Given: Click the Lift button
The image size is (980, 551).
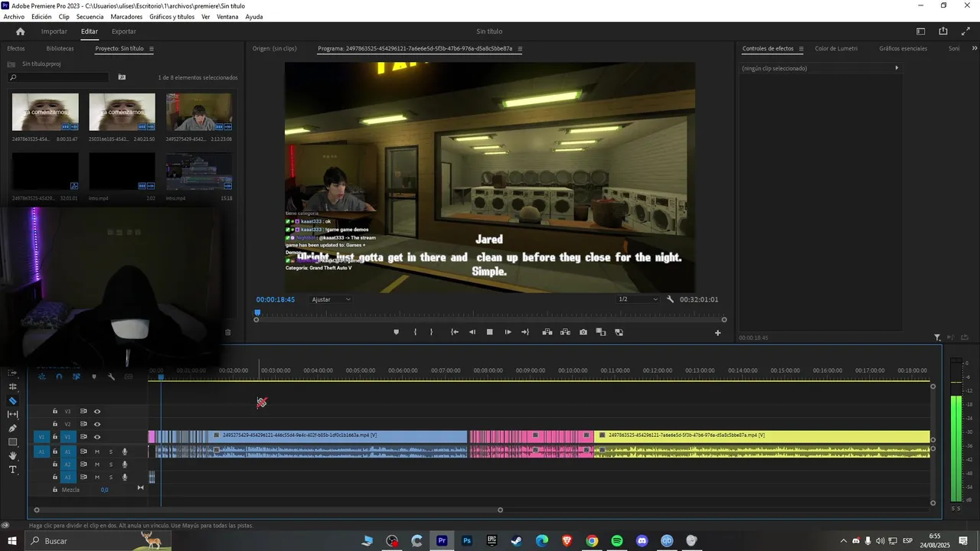Looking at the screenshot, I should pyautogui.click(x=547, y=332).
